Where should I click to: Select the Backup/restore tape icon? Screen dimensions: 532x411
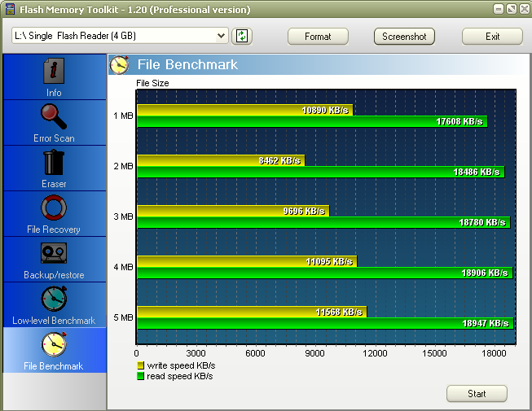(54, 253)
